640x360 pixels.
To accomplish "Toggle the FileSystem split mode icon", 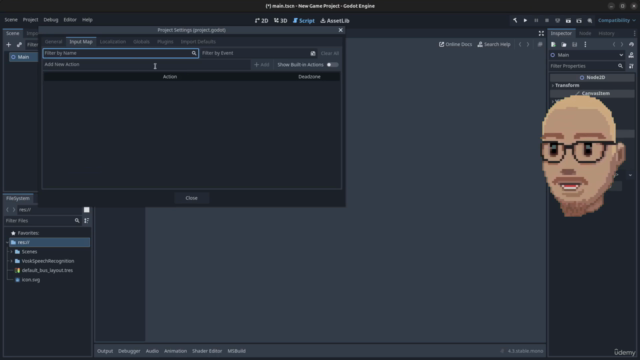I will 87,209.
